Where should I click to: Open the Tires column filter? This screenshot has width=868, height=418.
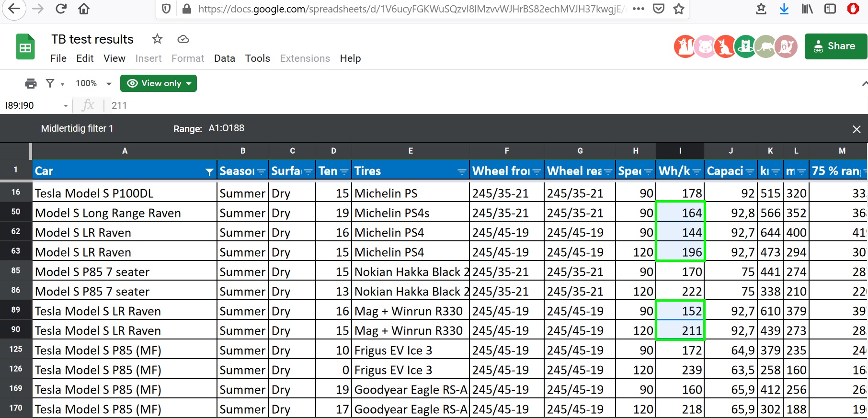(462, 171)
